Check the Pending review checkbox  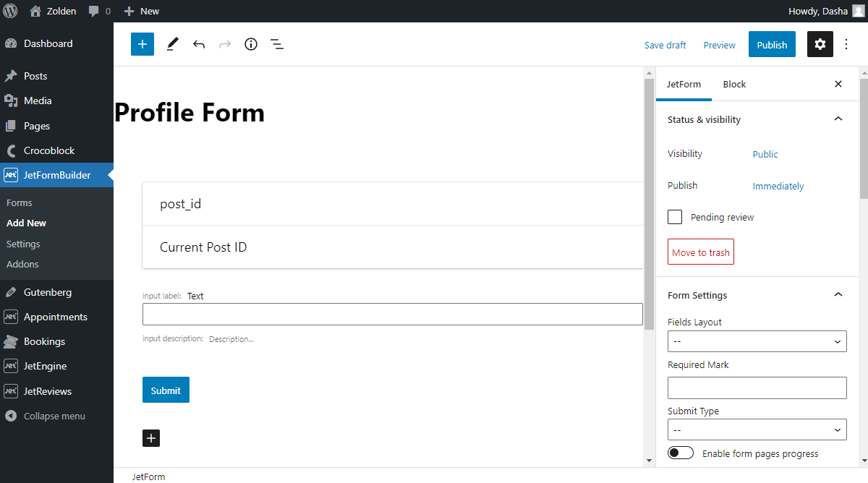tap(674, 217)
